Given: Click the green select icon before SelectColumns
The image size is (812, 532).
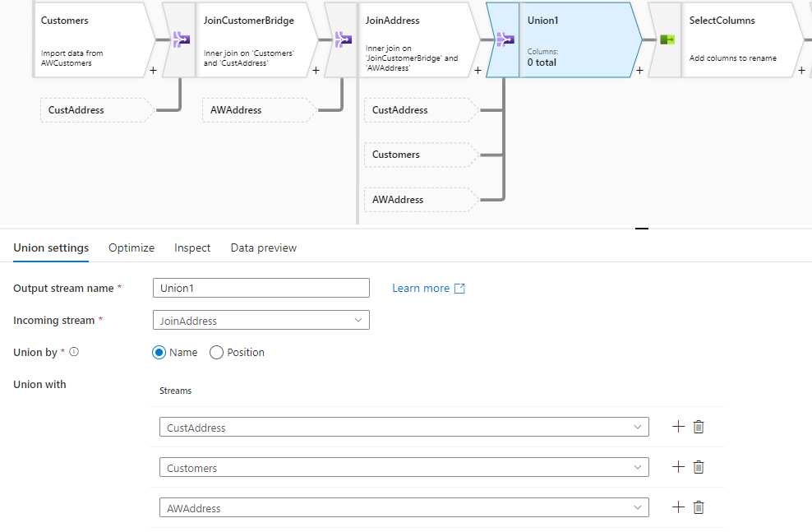Looking at the screenshot, I should click(667, 39).
